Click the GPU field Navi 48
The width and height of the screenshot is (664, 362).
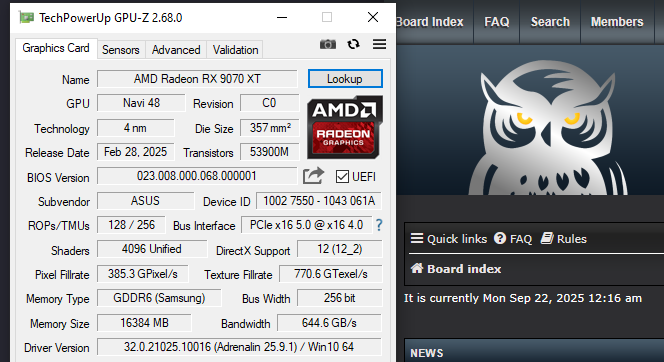point(141,103)
